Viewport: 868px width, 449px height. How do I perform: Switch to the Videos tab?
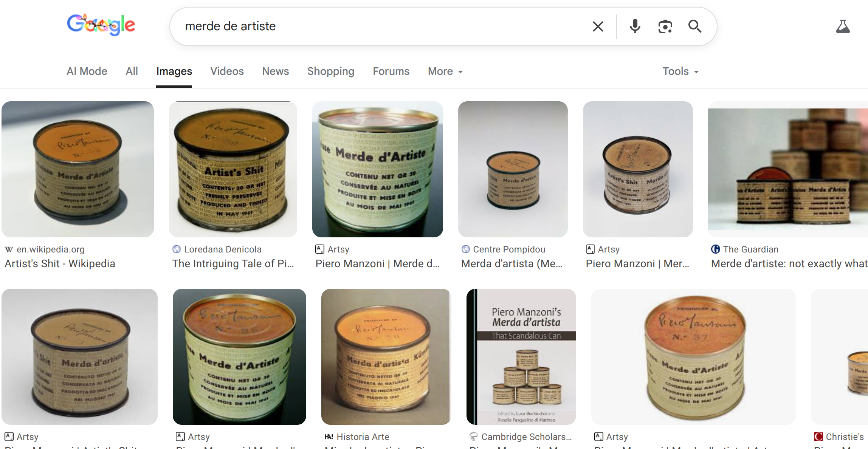(x=227, y=71)
